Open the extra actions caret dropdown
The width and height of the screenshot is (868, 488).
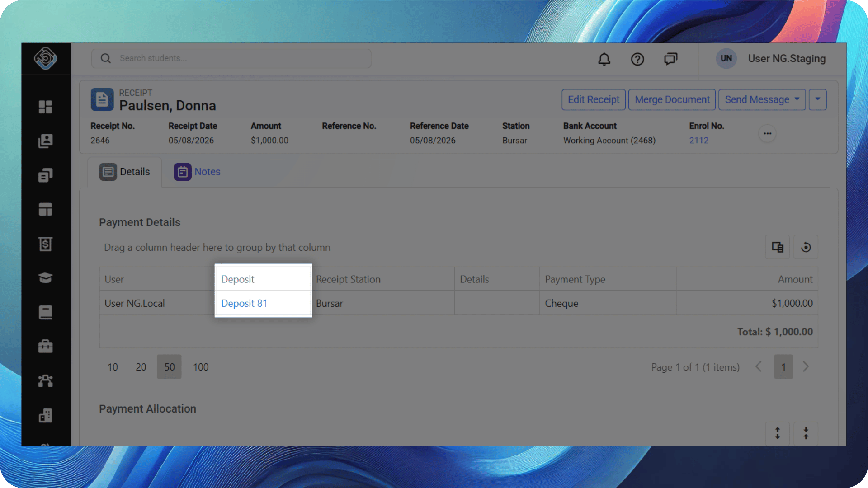[818, 99]
